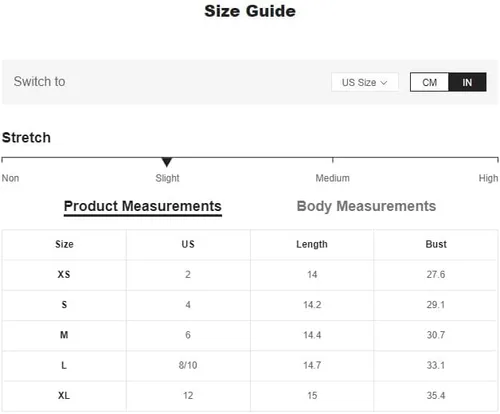Click the US column header
Image resolution: width=500 pixels, height=414 pixels.
[x=188, y=244]
